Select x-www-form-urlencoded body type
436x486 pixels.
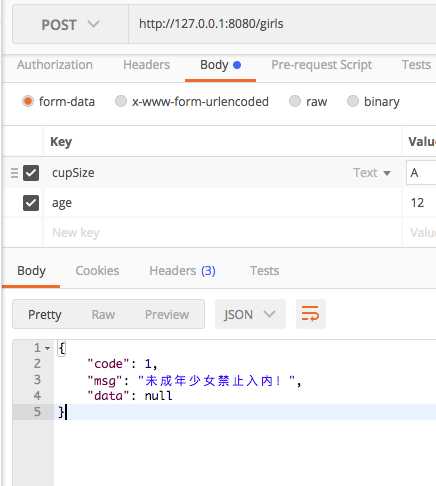click(121, 101)
